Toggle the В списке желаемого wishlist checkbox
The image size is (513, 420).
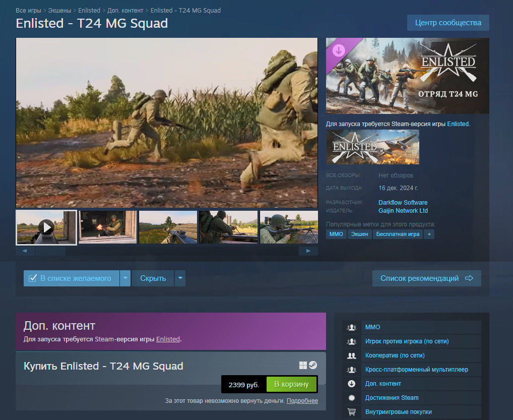coord(32,278)
